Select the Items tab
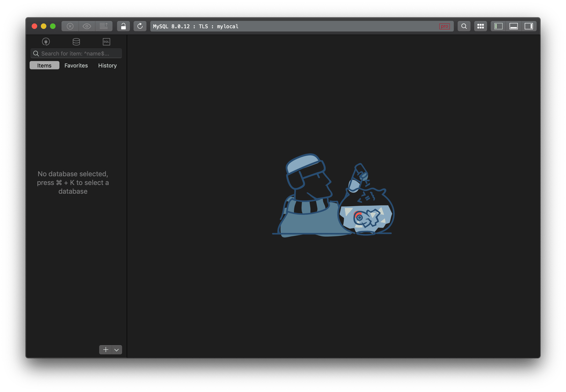 coord(45,66)
